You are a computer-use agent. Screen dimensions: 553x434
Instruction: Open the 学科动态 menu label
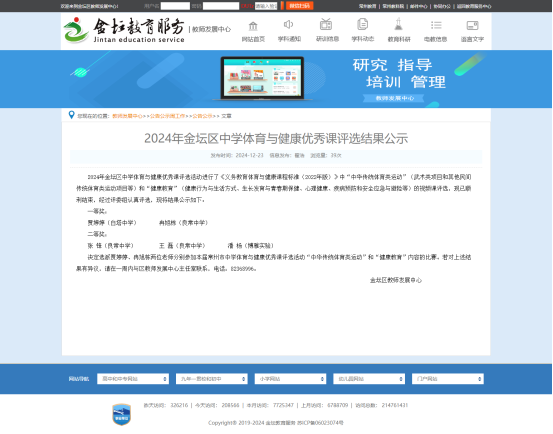point(363,39)
